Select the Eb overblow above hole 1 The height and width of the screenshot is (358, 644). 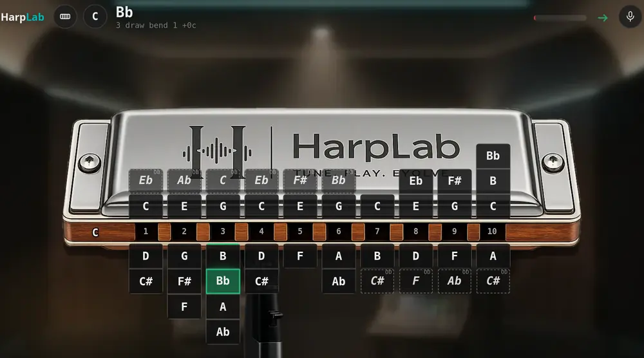146,181
